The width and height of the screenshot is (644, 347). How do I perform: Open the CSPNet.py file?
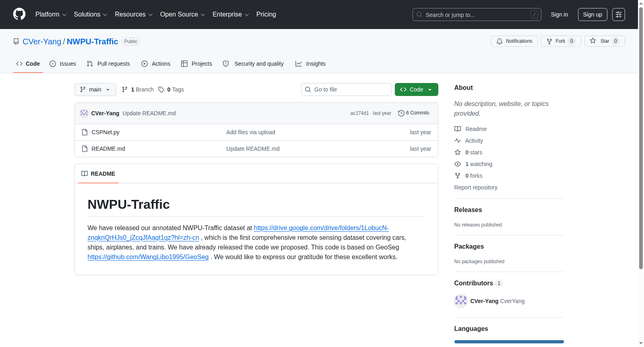click(x=105, y=132)
